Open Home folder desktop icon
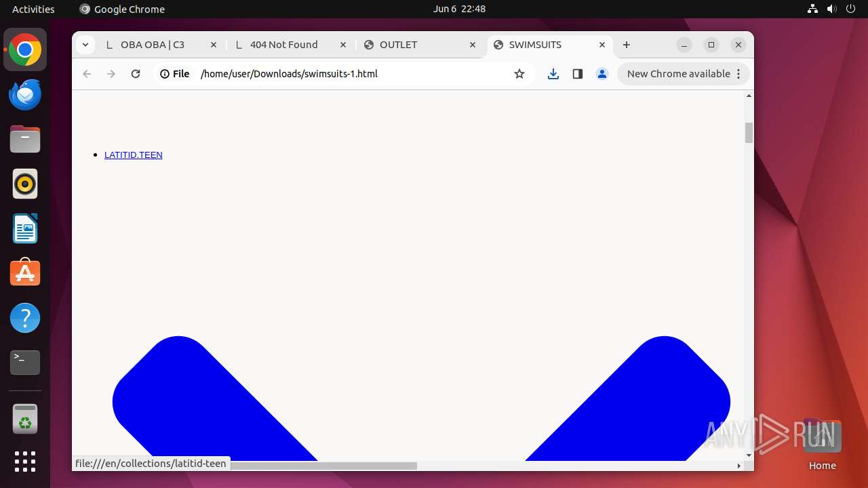Screen dimensions: 868x488 (x=822, y=444)
